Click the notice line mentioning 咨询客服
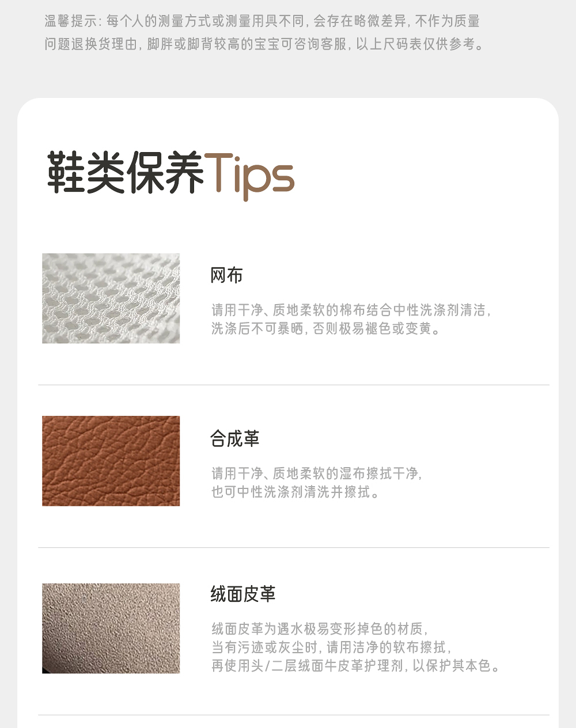Image resolution: width=576 pixels, height=728 pixels. click(x=265, y=44)
